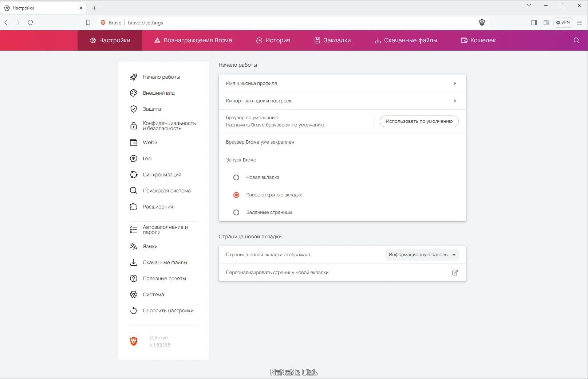The image size is (588, 379).
Task: Click Использовать по умолчанию button
Action: pyautogui.click(x=419, y=121)
